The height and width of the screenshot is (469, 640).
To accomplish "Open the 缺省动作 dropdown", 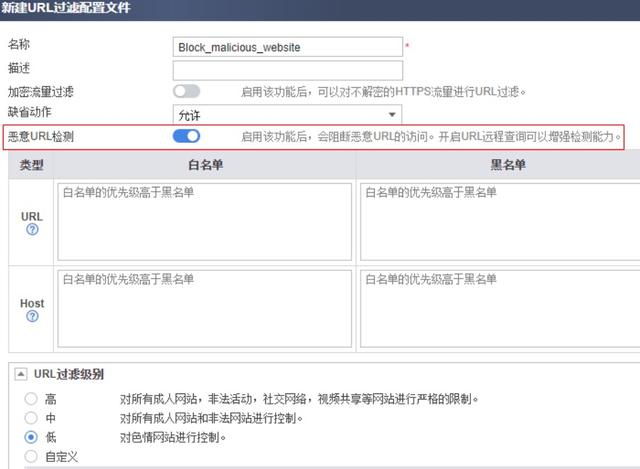I will pos(287,115).
